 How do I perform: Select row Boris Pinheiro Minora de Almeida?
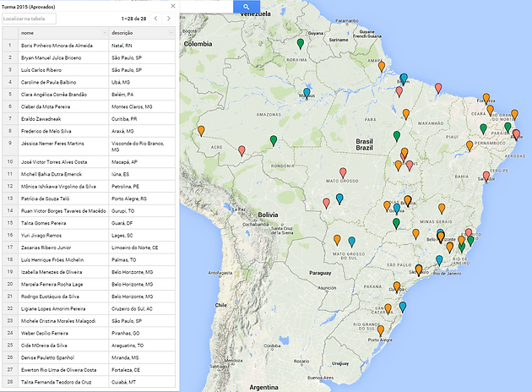click(x=89, y=46)
